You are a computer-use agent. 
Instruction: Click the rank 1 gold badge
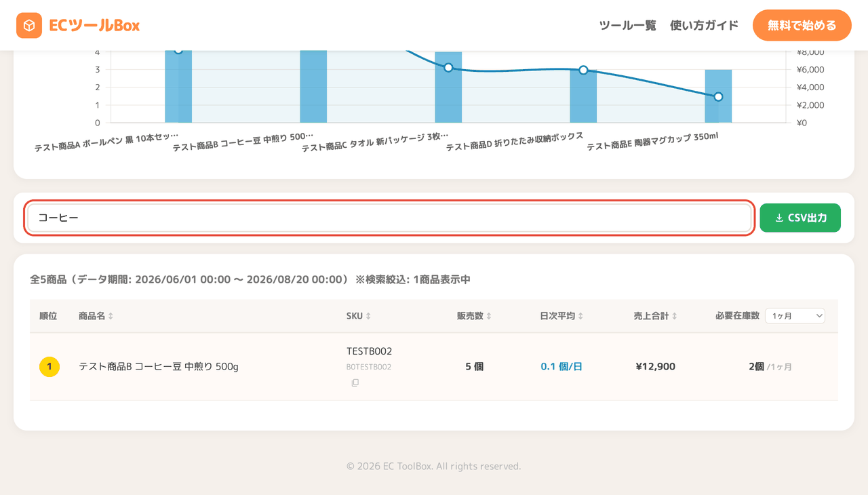click(x=50, y=367)
